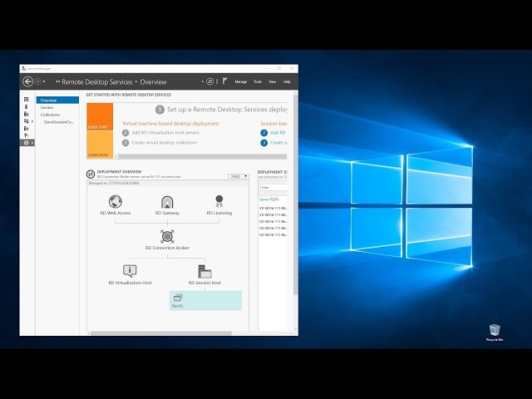Open the Manage menu
The width and height of the screenshot is (532, 399).
coord(241,81)
